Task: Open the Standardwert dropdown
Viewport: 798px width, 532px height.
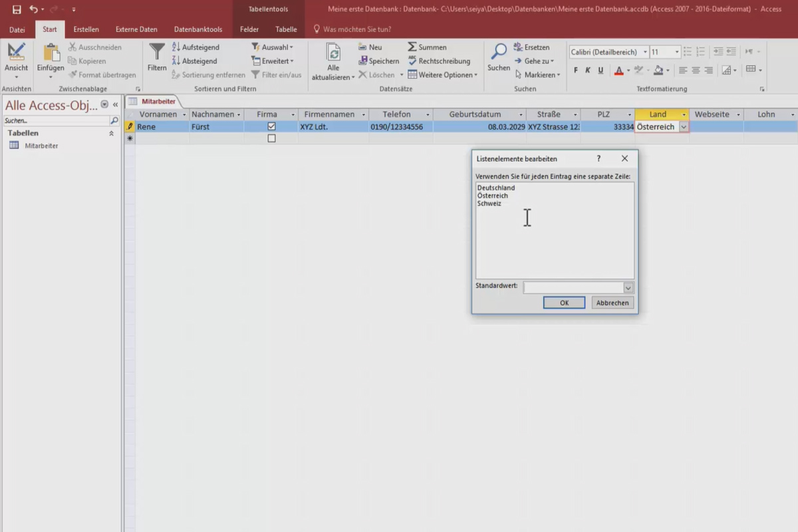Action: point(628,287)
